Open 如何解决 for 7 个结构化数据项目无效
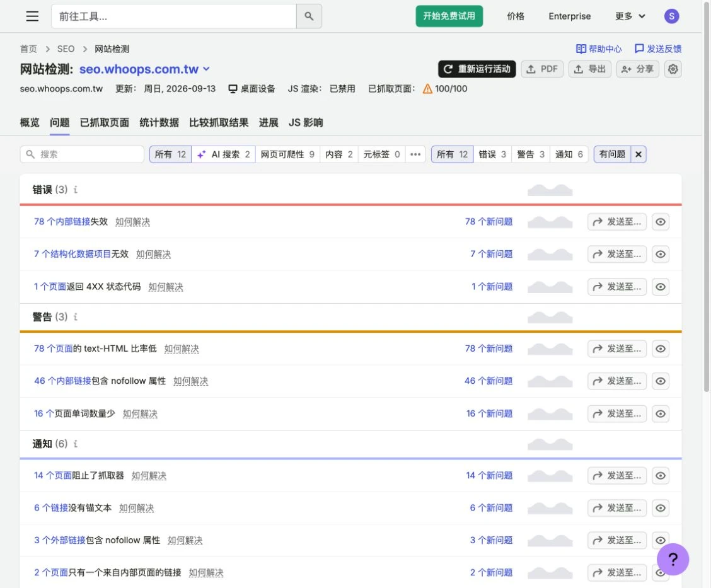Viewport: 711px width, 588px height. point(153,255)
